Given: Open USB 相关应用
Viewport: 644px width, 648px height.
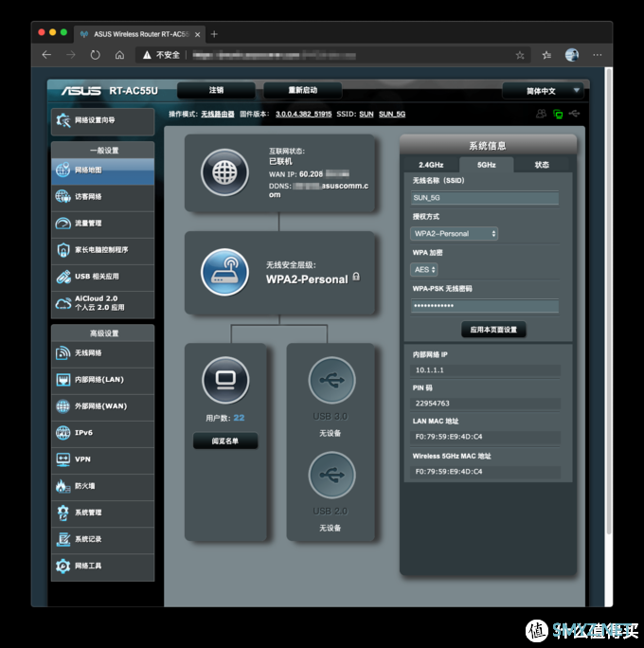Looking at the screenshot, I should (103, 277).
